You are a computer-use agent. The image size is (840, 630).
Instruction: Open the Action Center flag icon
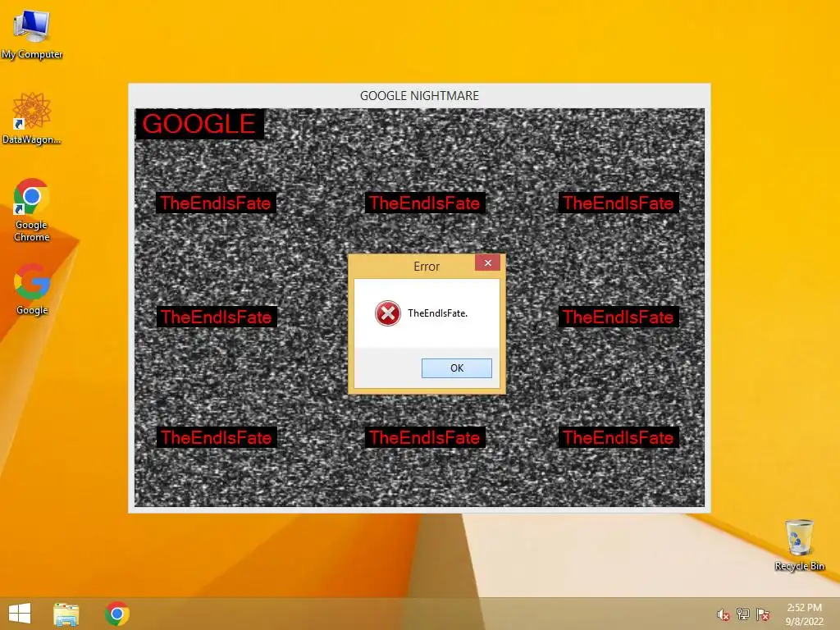[763, 614]
